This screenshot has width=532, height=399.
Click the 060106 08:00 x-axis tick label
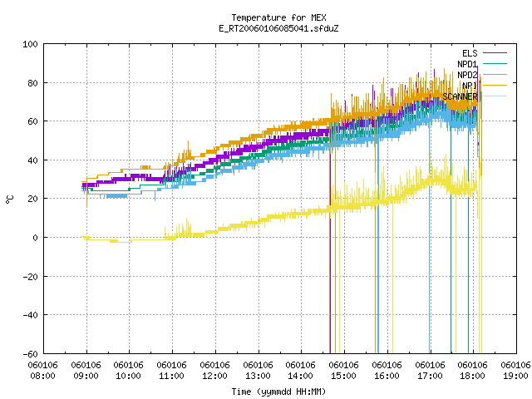[x=42, y=371]
